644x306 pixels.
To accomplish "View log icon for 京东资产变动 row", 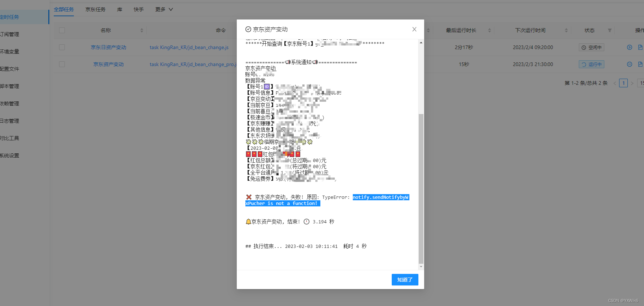I will point(640,64).
